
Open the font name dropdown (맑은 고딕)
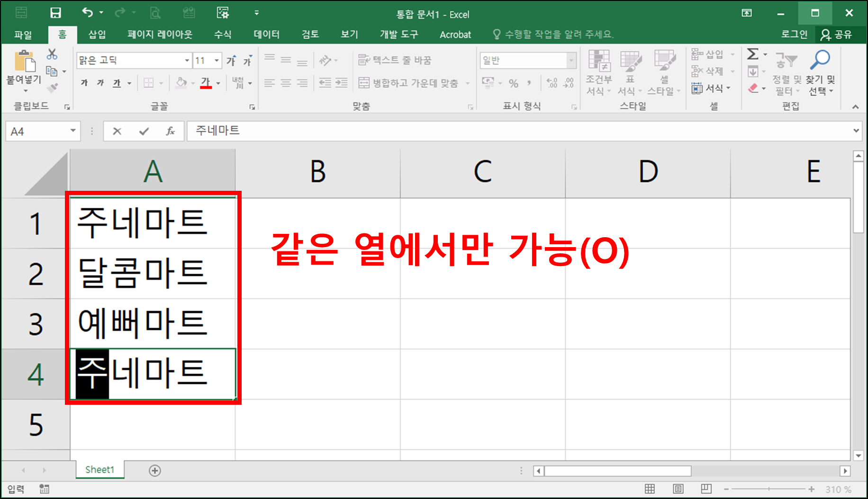[187, 60]
